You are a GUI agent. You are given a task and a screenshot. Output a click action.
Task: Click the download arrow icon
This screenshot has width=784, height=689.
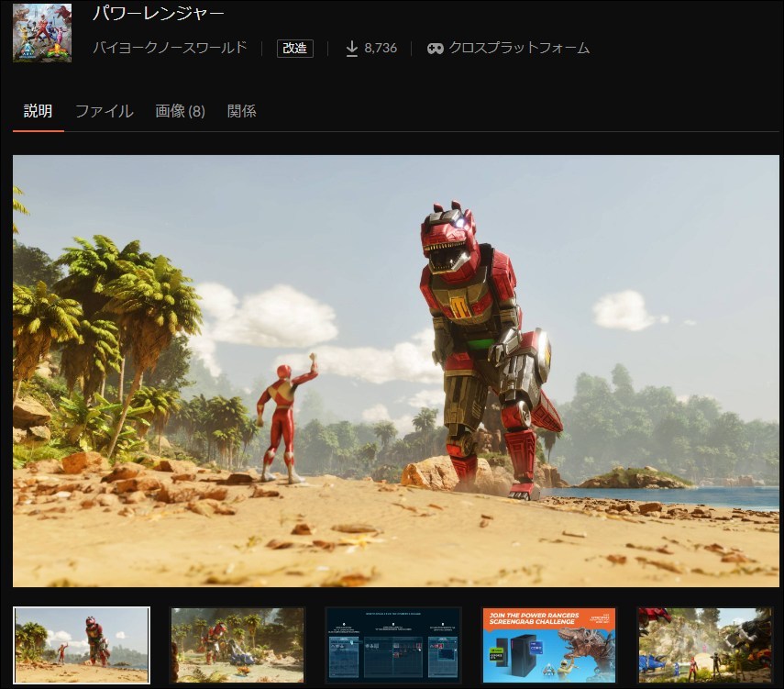pos(351,49)
